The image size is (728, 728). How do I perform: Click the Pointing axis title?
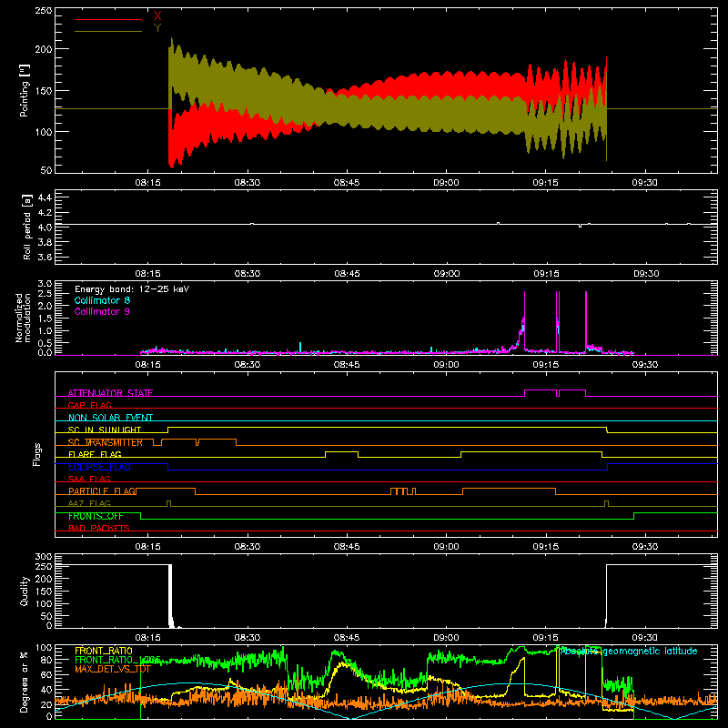[x=25, y=90]
